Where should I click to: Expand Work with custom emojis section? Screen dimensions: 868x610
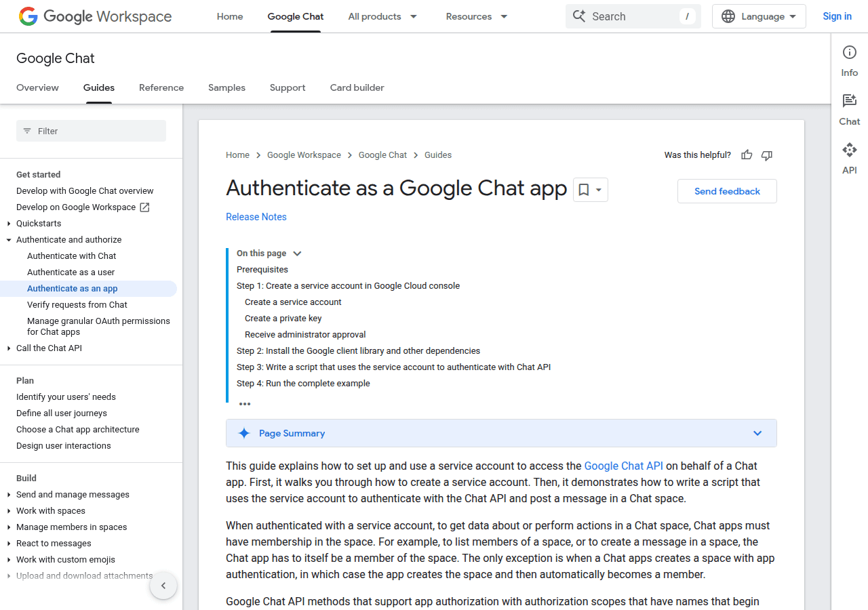(x=9, y=560)
